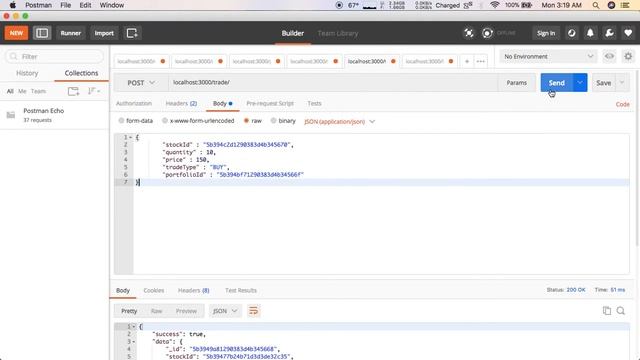Open the response Headers (8) tab
Screen dimensions: 640x360
point(193,290)
